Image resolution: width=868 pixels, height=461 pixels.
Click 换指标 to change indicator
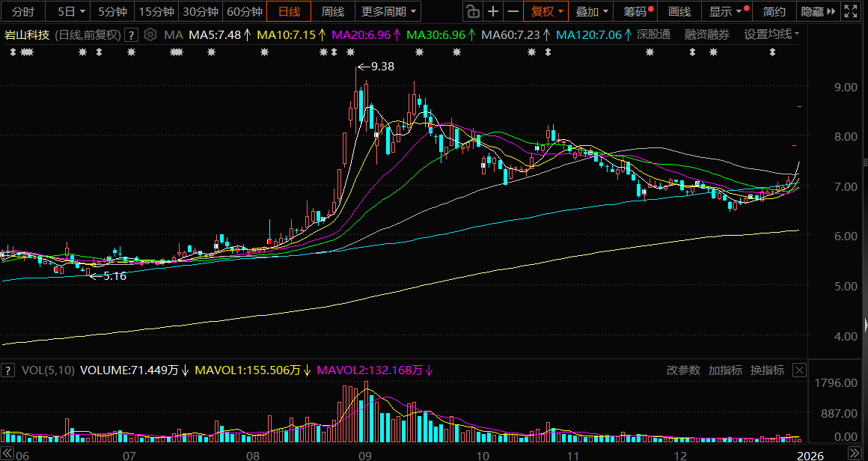767,370
